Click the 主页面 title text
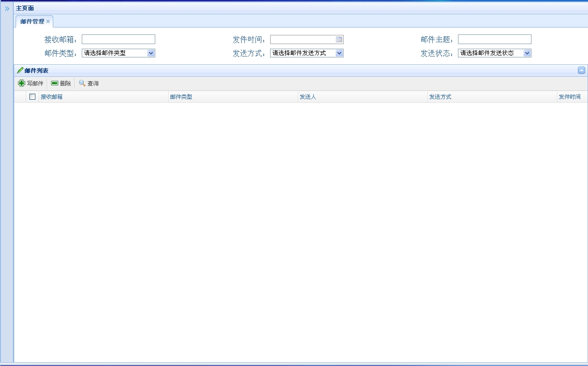Screen dimensions: 588x366 tap(25, 8)
